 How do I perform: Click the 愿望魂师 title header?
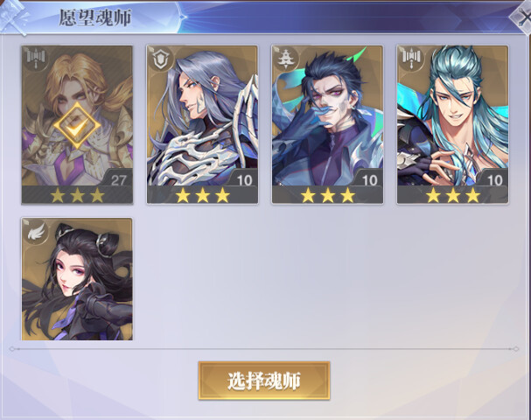click(95, 17)
